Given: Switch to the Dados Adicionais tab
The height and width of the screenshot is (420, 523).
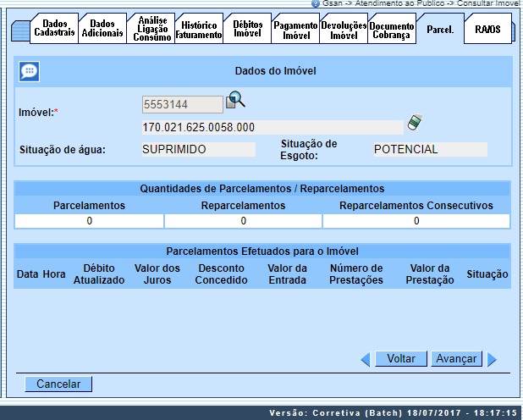Looking at the screenshot, I should coord(102,28).
